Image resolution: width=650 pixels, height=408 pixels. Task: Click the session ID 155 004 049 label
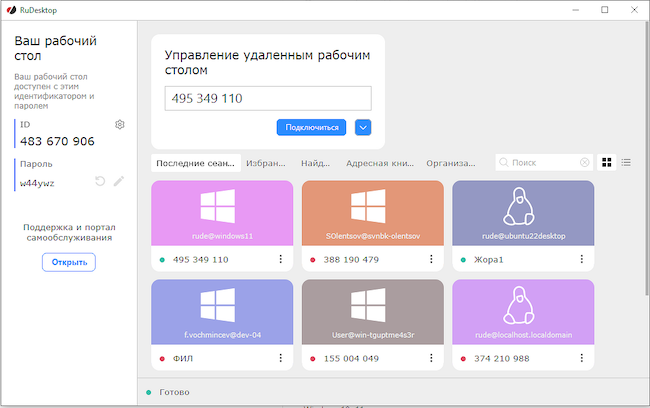(x=351, y=358)
